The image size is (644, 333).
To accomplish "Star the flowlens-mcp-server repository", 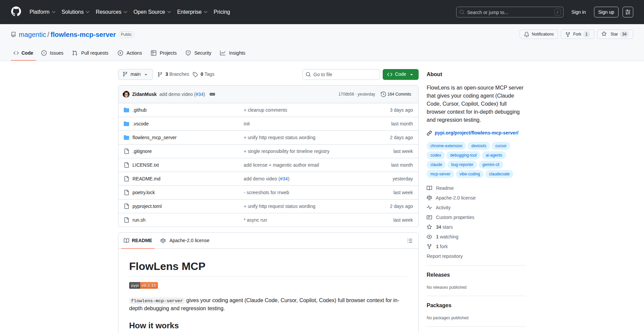I will pos(614,34).
